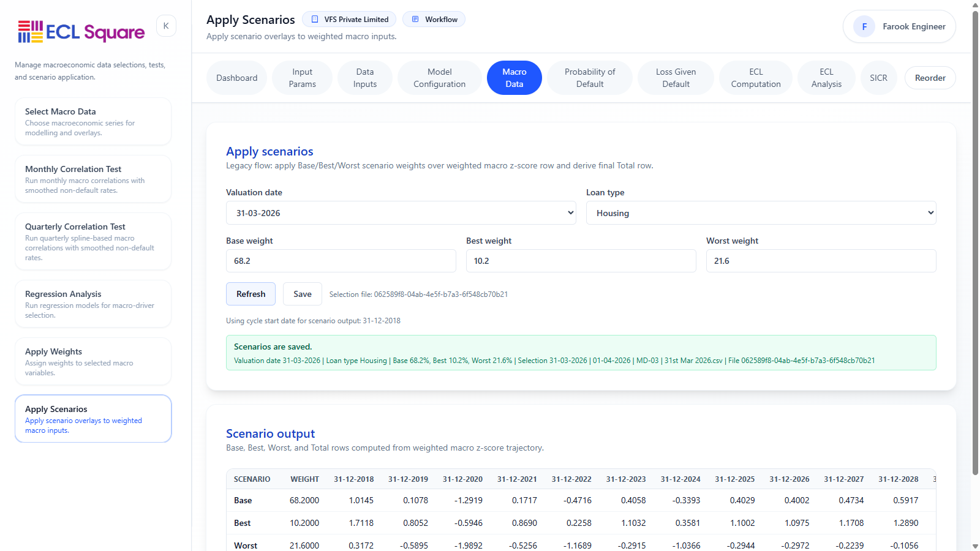Click the Workflow icon badge
980x551 pixels.
click(415, 20)
